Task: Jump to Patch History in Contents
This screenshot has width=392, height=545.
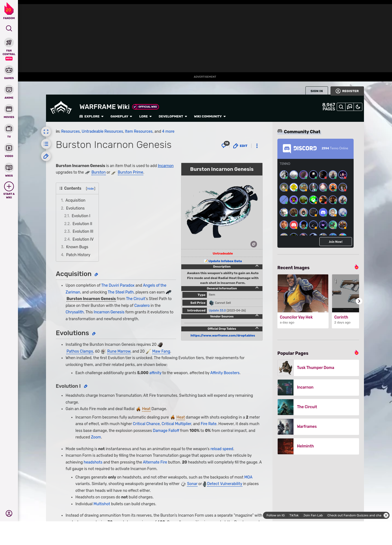Action: pos(78,255)
